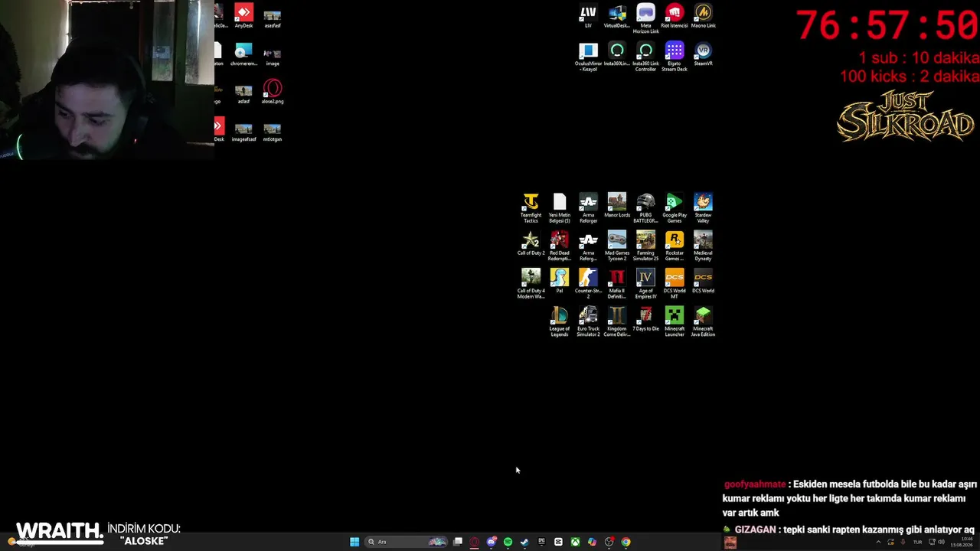Open the Minecraft Launcher icon

click(x=675, y=322)
